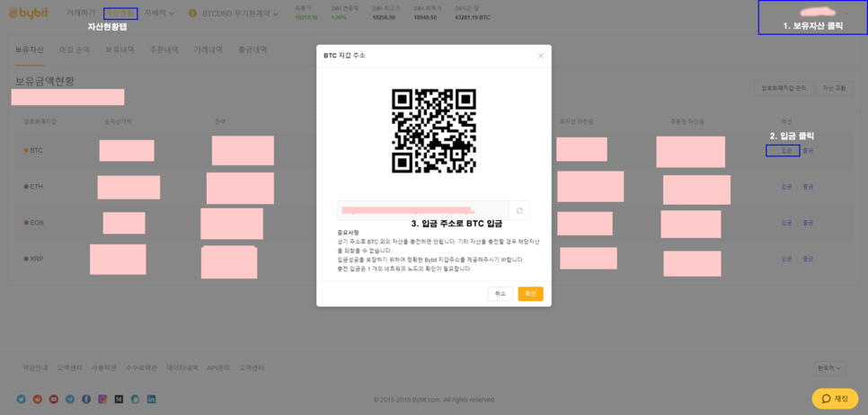The height and width of the screenshot is (415, 868).
Task: Click 출금 in the ETH row
Action: (x=808, y=187)
